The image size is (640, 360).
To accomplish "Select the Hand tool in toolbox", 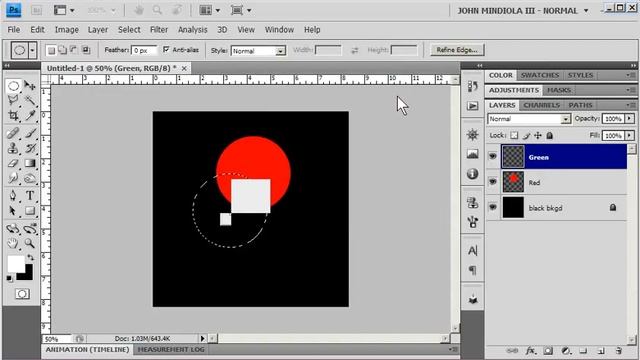I will click(x=13, y=244).
